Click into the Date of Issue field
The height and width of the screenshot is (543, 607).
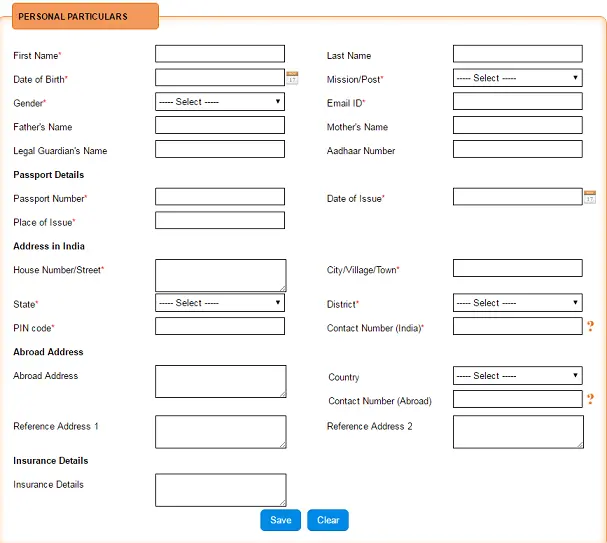(518, 197)
